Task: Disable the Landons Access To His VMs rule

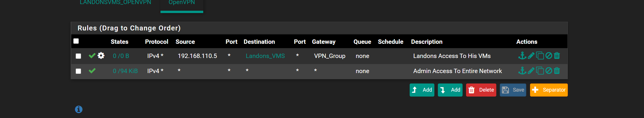Action: pyautogui.click(x=549, y=56)
